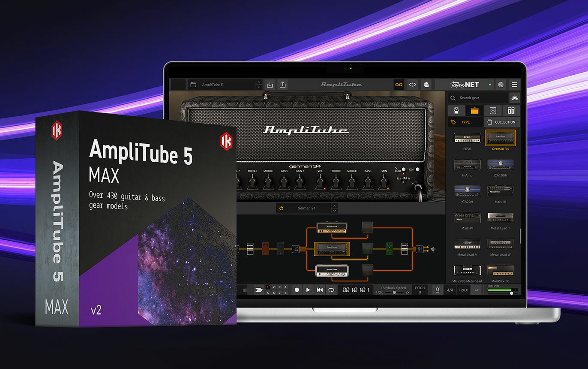
Task: Select the amplifier category icon
Action: point(475,111)
